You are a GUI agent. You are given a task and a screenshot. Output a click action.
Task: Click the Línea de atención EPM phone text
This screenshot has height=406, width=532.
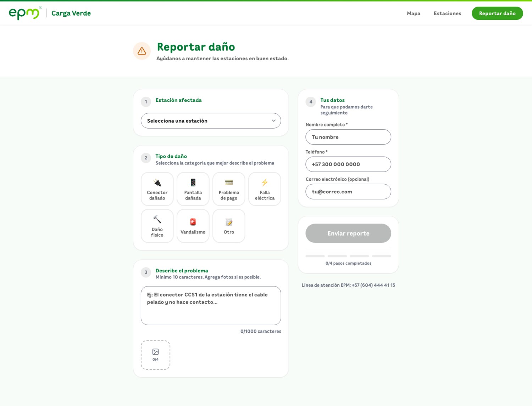pos(348,285)
